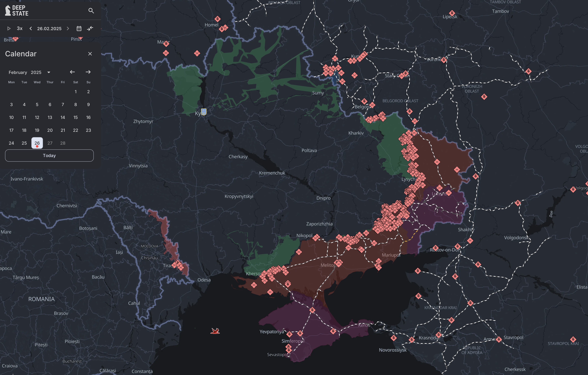The image size is (588, 375).
Task: Click selected date 26 in calendar
Action: [x=37, y=143]
